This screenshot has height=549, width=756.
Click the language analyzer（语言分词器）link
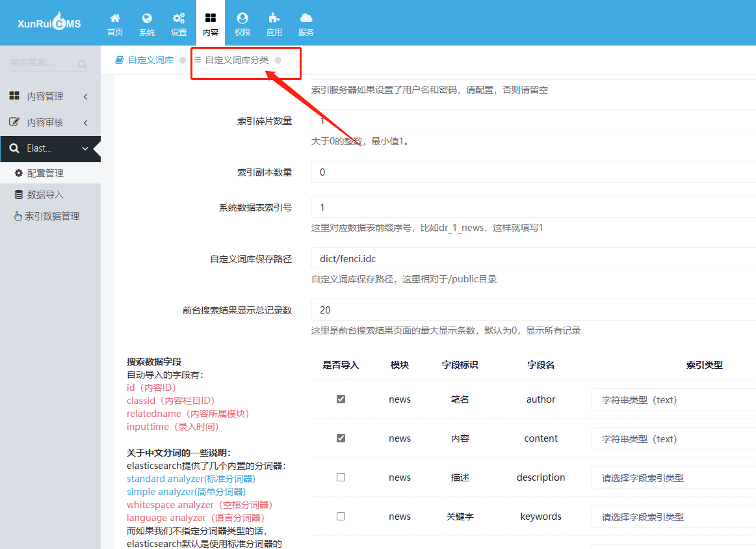coord(196,518)
